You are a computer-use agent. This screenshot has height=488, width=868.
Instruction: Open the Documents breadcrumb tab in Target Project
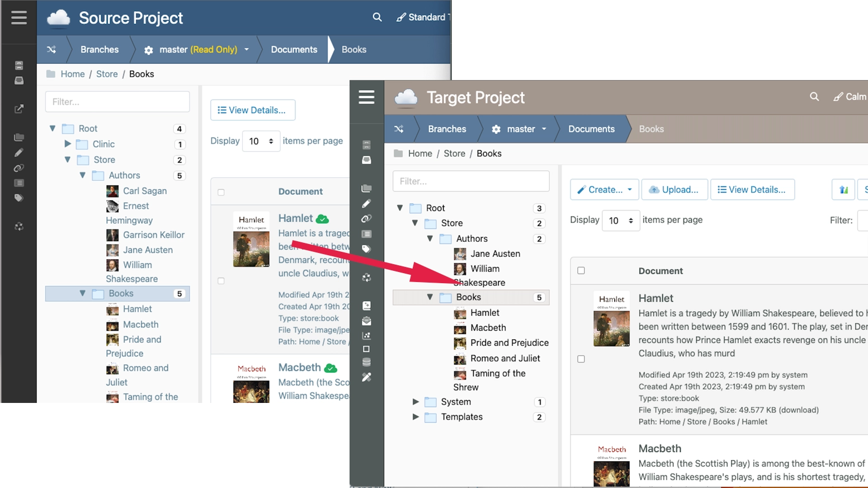click(x=591, y=129)
